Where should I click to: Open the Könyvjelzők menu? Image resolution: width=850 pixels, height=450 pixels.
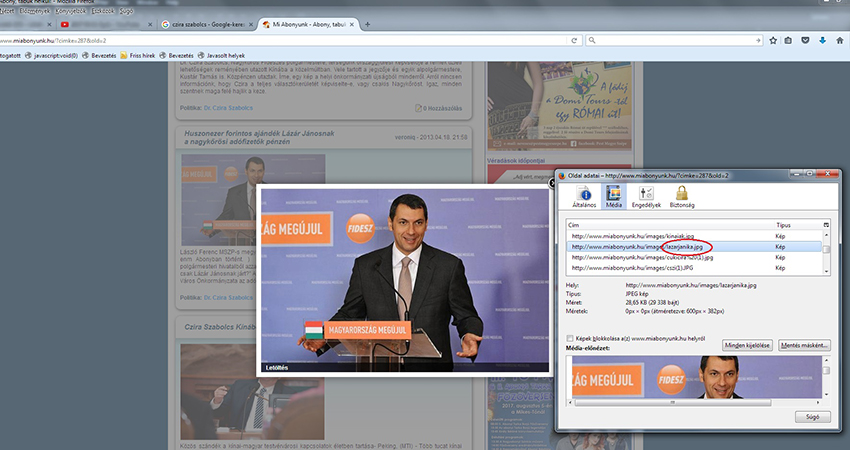(x=71, y=11)
